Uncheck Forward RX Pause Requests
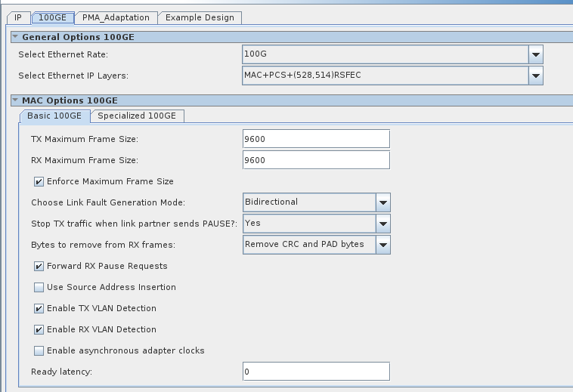Viewport: 573px width, 392px height. 39,266
